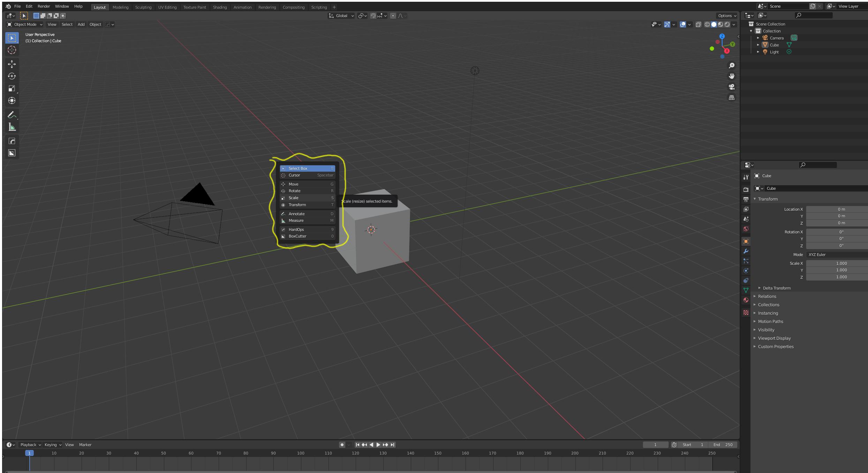
Task: Open the Material properties tab icon
Action: (746, 300)
